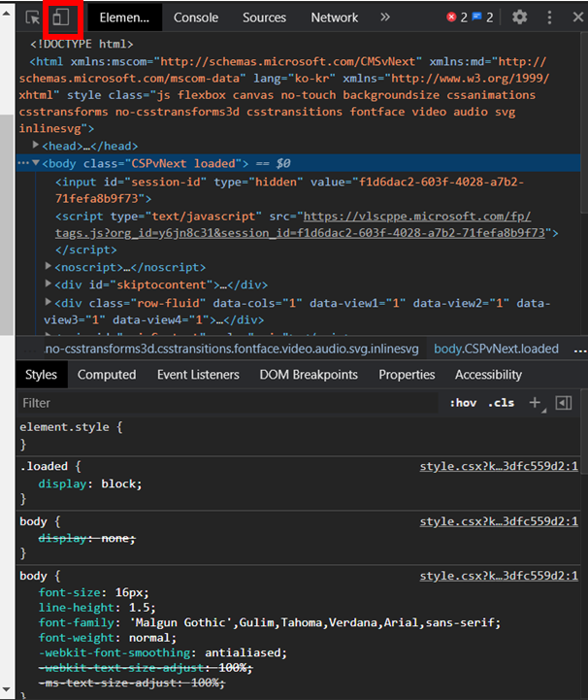The height and width of the screenshot is (700, 588).
Task: Switch to the Network tab
Action: 334,17
